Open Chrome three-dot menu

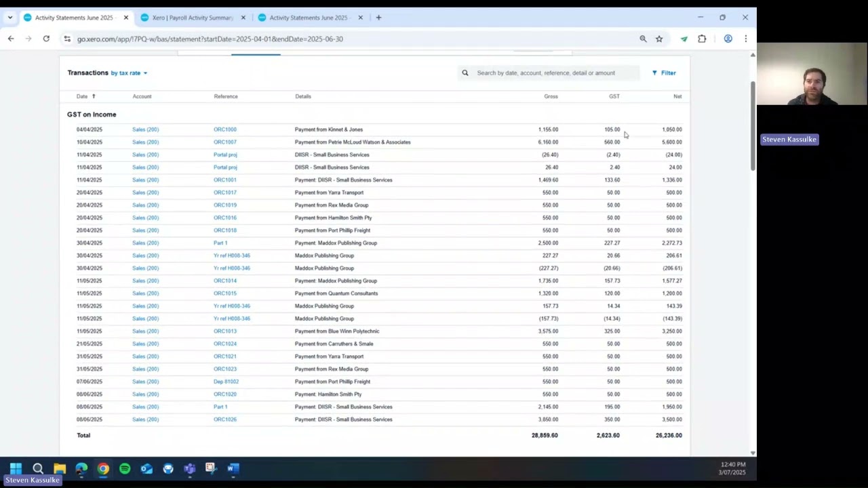[x=745, y=39]
